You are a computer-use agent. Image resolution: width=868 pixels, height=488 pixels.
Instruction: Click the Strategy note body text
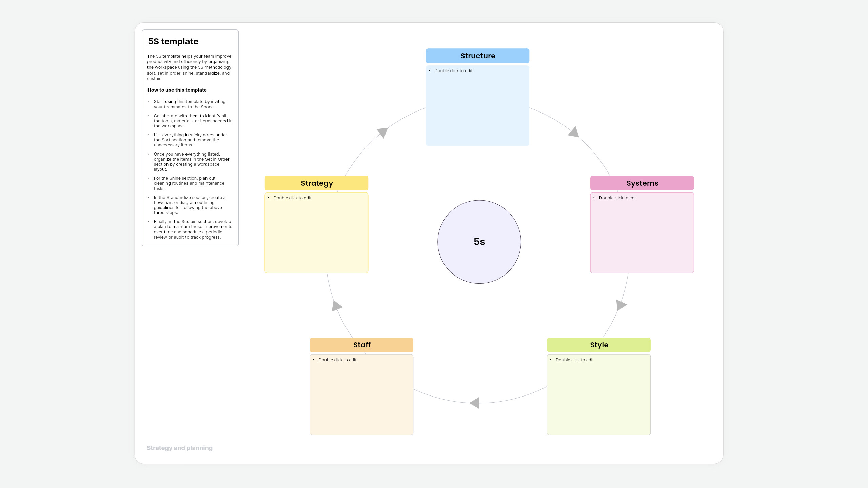coord(292,198)
